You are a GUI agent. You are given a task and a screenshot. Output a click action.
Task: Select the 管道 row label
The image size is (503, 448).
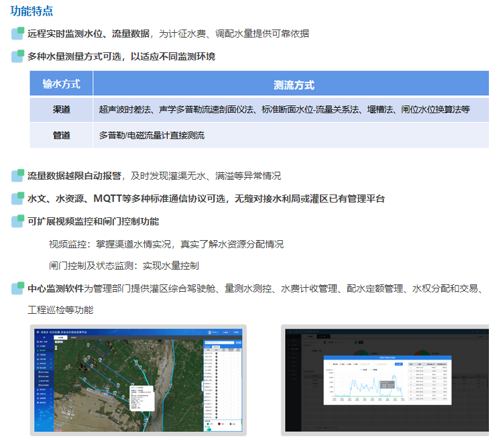(61, 135)
